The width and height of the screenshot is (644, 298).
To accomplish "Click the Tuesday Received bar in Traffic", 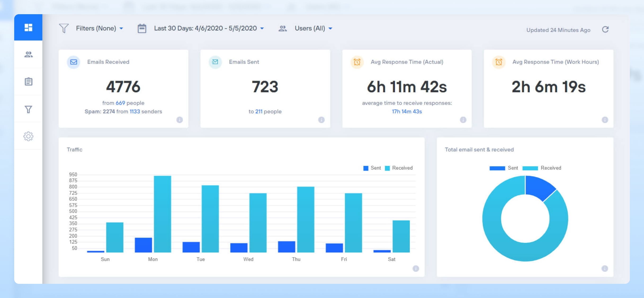I will pyautogui.click(x=210, y=219).
